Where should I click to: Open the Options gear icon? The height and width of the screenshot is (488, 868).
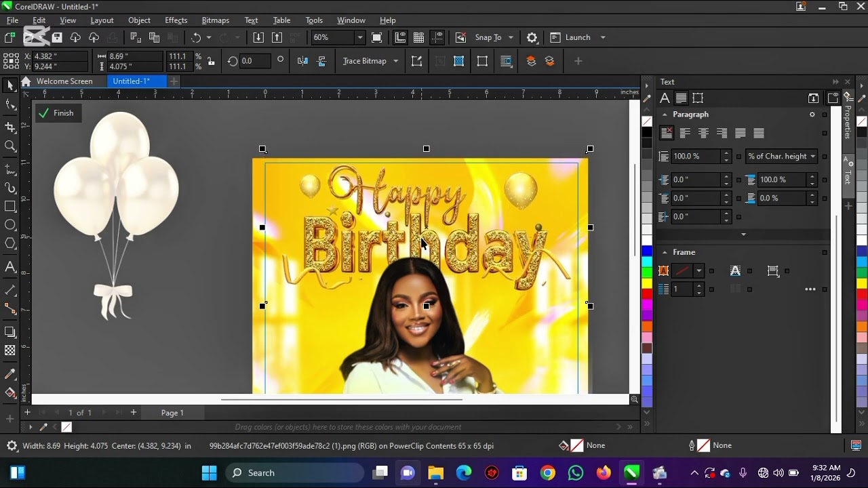(532, 37)
